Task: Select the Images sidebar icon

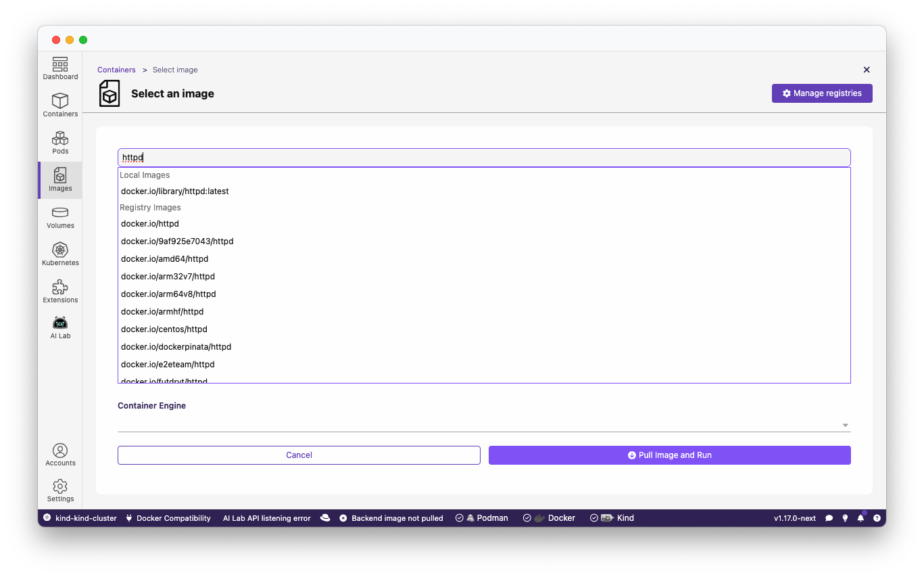Action: (60, 180)
